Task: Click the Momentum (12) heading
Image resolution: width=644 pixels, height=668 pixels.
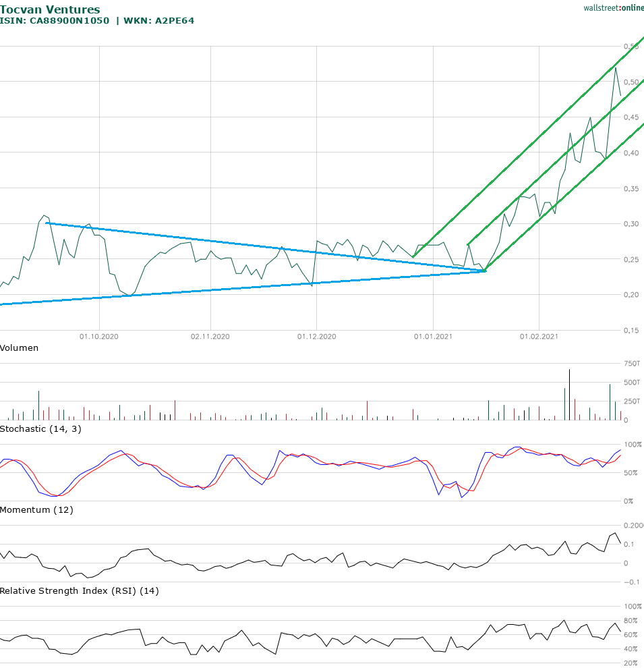Action: pyautogui.click(x=36, y=510)
